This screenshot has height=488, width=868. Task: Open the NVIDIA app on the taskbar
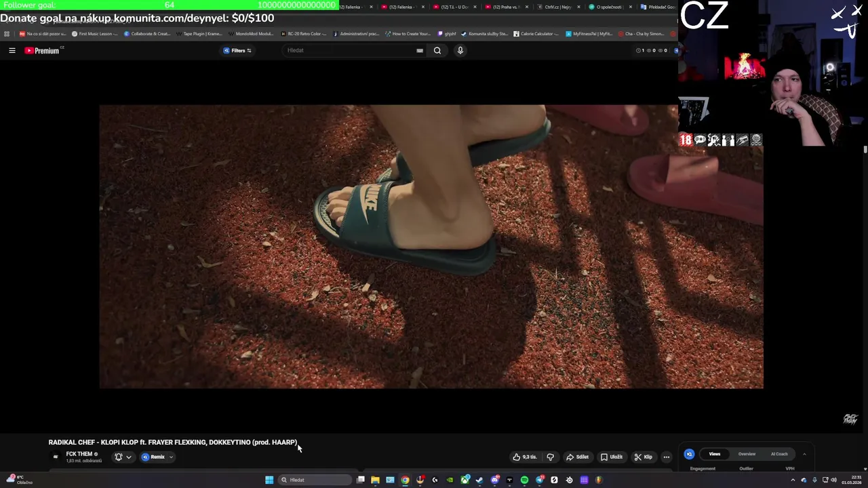[x=450, y=480]
